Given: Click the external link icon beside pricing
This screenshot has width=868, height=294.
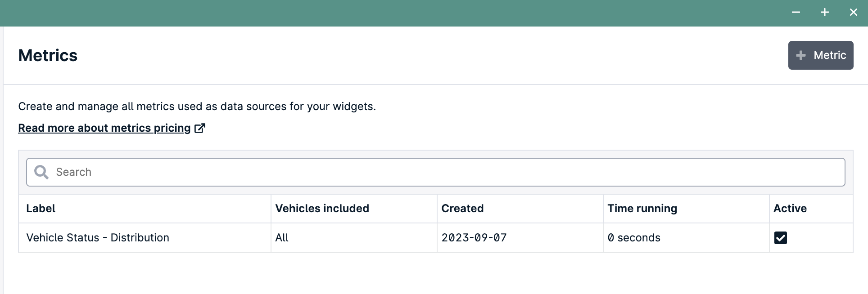Looking at the screenshot, I should tap(200, 128).
